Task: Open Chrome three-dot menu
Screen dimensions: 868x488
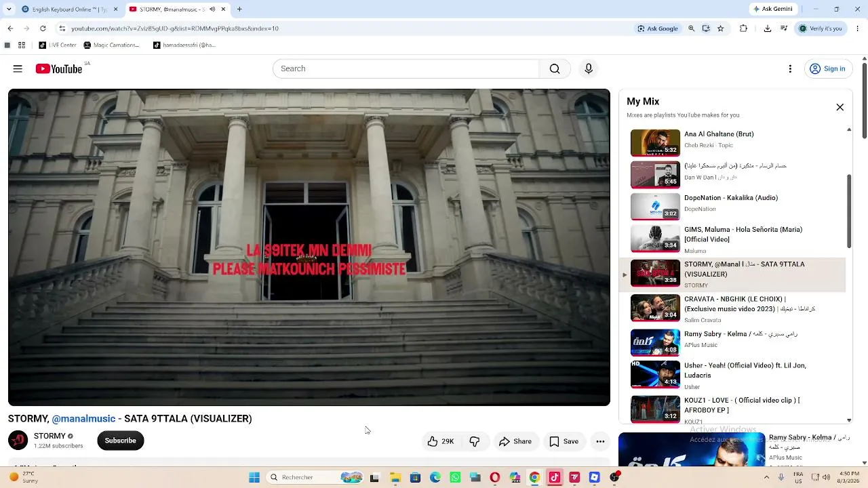Action: [x=858, y=28]
